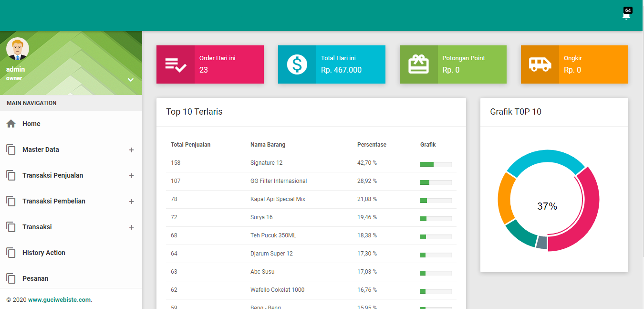Viewport: 644px width, 309px height.
Task: Click the History Action sidebar icon
Action: coord(10,252)
